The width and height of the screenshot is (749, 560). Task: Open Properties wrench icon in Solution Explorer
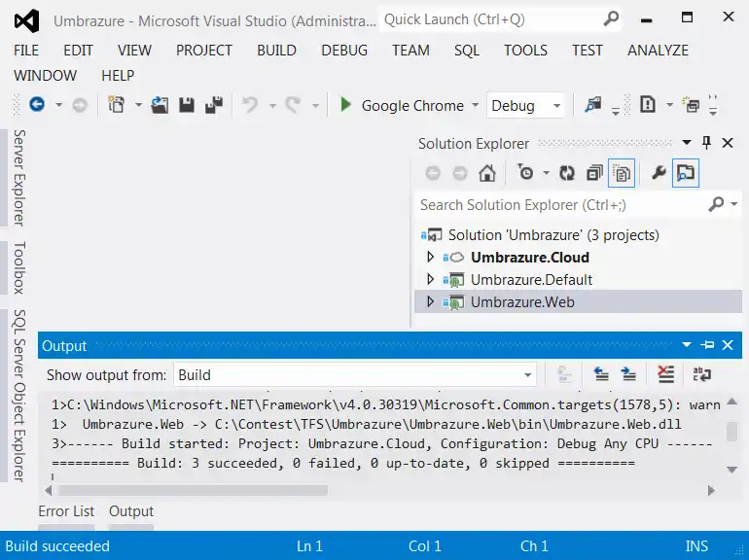pyautogui.click(x=659, y=172)
